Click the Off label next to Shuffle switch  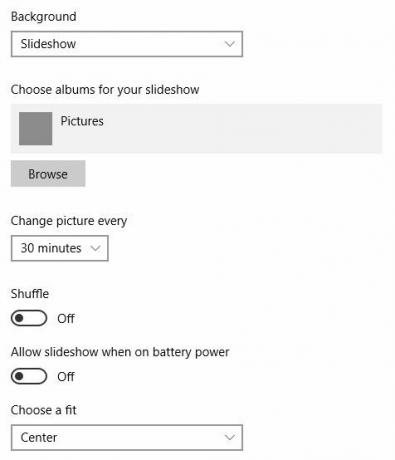[x=66, y=319]
